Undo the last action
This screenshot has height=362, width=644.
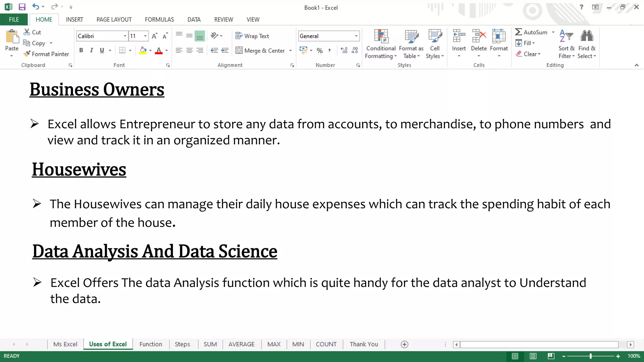coord(36,7)
